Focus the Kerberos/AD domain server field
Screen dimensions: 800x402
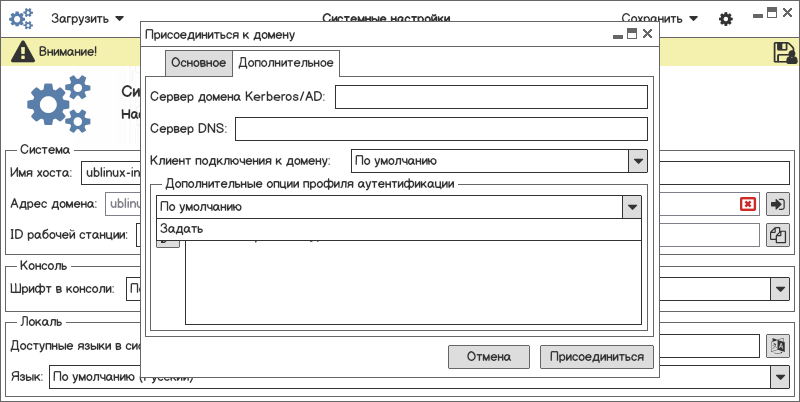tap(491, 97)
